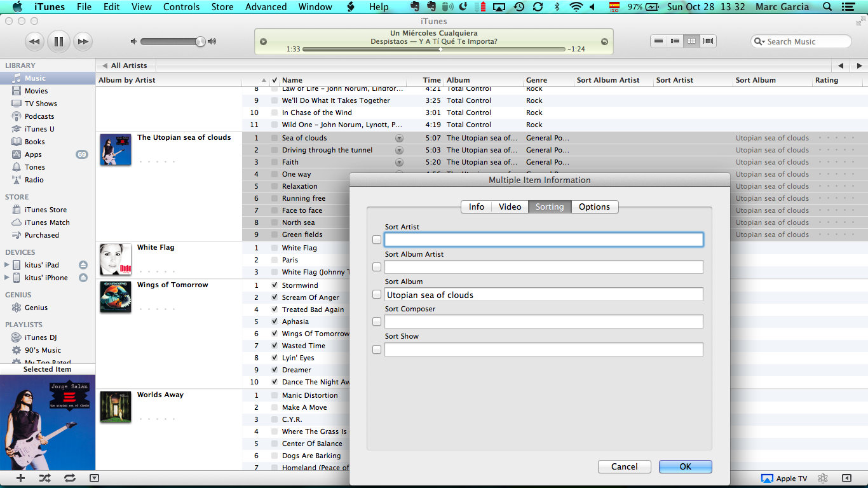Open the Sea of clouds action arrow
Image resolution: width=868 pixels, height=488 pixels.
(x=399, y=138)
